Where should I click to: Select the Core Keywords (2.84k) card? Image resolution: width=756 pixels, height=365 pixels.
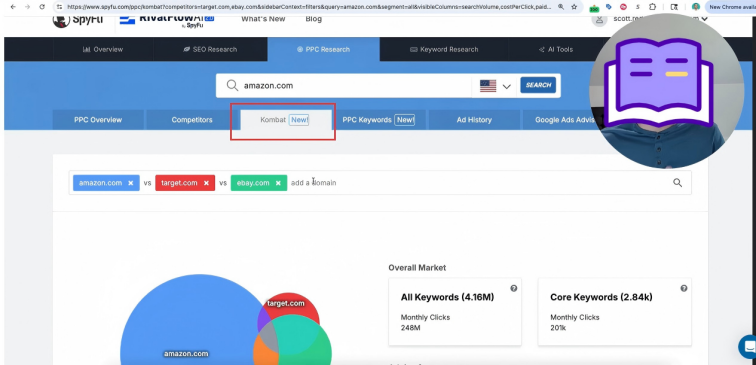coord(615,311)
